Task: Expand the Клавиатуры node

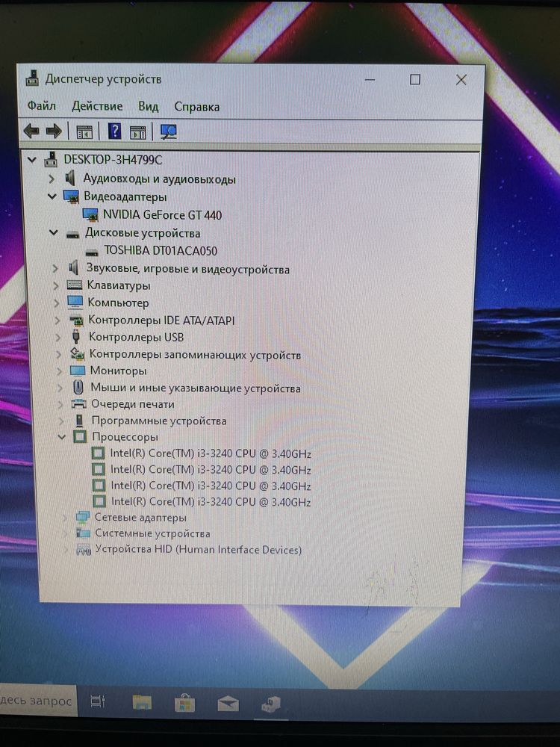Action: (x=56, y=285)
